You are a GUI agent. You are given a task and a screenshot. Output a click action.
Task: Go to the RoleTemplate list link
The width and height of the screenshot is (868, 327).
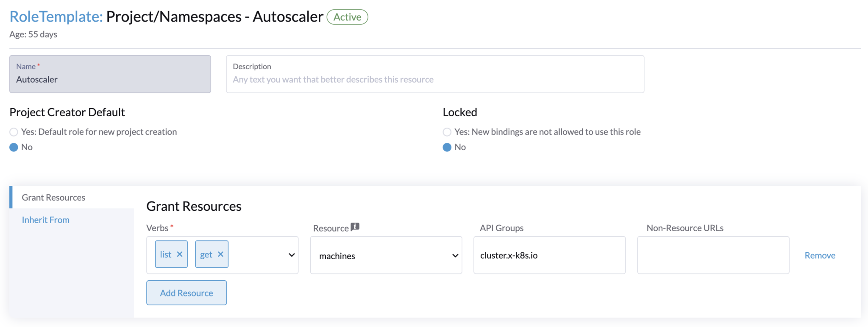(x=56, y=17)
